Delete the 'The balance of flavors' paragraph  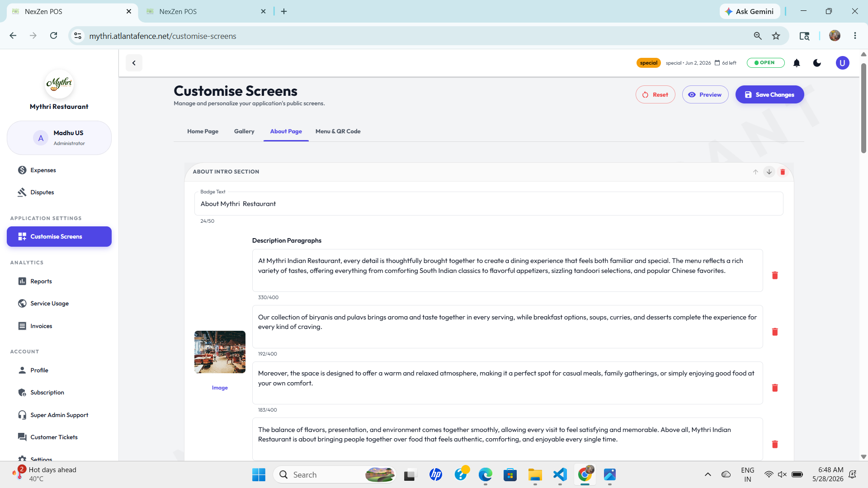(x=774, y=444)
